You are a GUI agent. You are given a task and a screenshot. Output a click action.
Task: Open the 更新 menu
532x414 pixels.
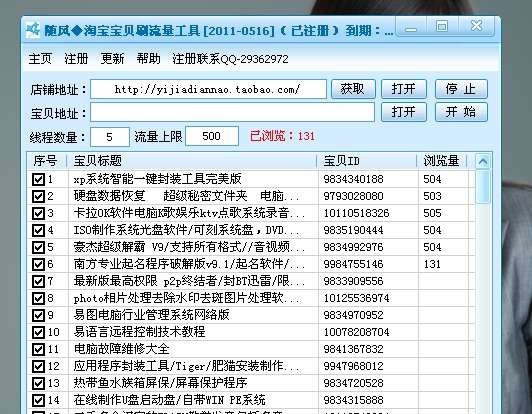tap(112, 59)
